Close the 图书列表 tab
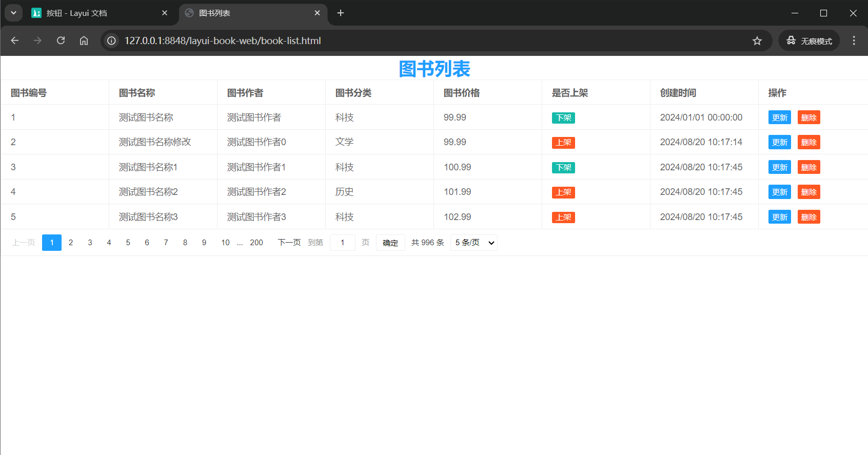This screenshot has width=868, height=455. 317,13
